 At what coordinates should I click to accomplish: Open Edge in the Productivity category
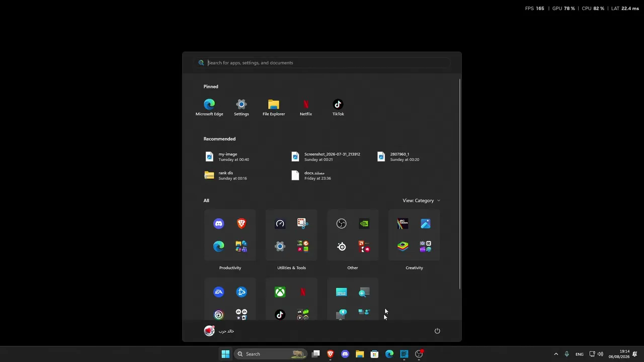(219, 246)
